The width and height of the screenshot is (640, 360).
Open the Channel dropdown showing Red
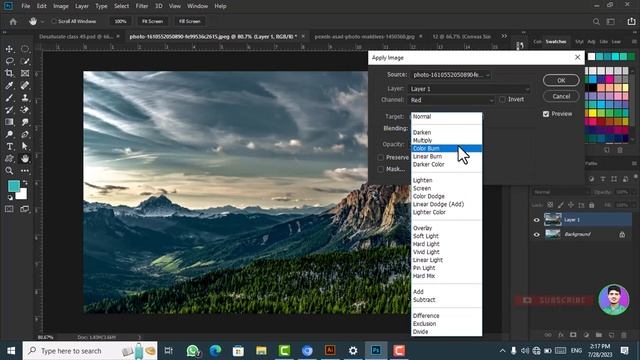(451, 100)
